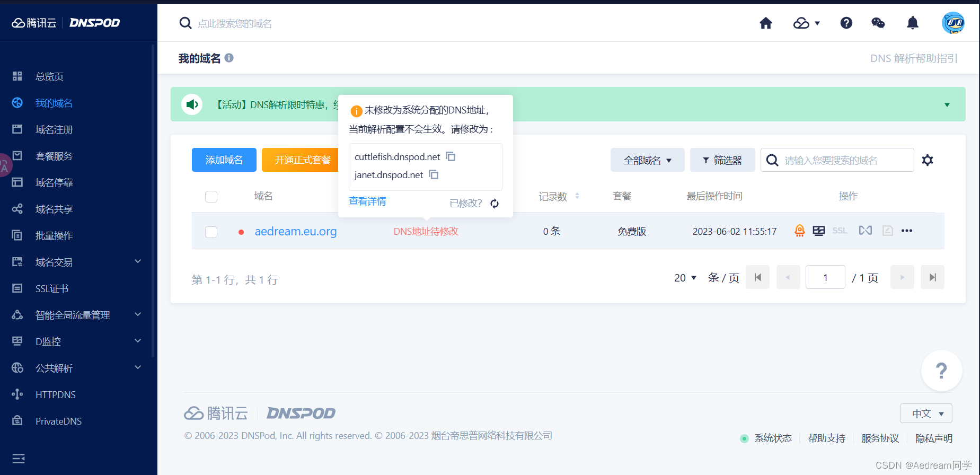Open 隐私声明 footer link
Image resolution: width=980 pixels, height=475 pixels.
click(x=933, y=438)
